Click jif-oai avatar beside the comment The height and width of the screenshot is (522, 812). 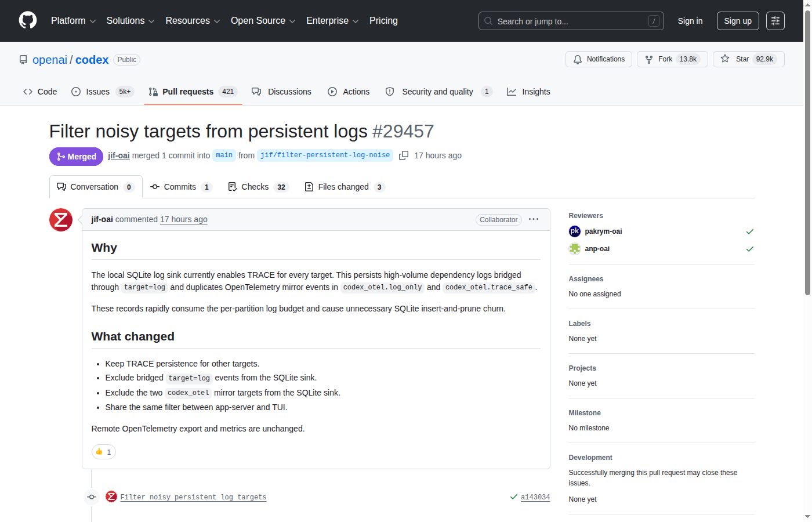coord(61,220)
